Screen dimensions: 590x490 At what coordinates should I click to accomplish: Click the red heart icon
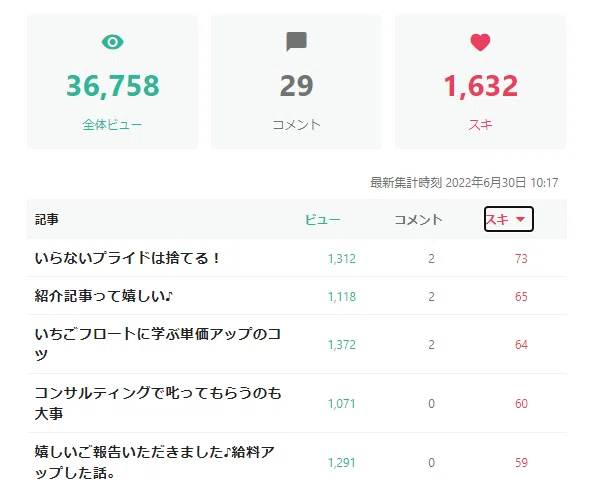[x=481, y=42]
